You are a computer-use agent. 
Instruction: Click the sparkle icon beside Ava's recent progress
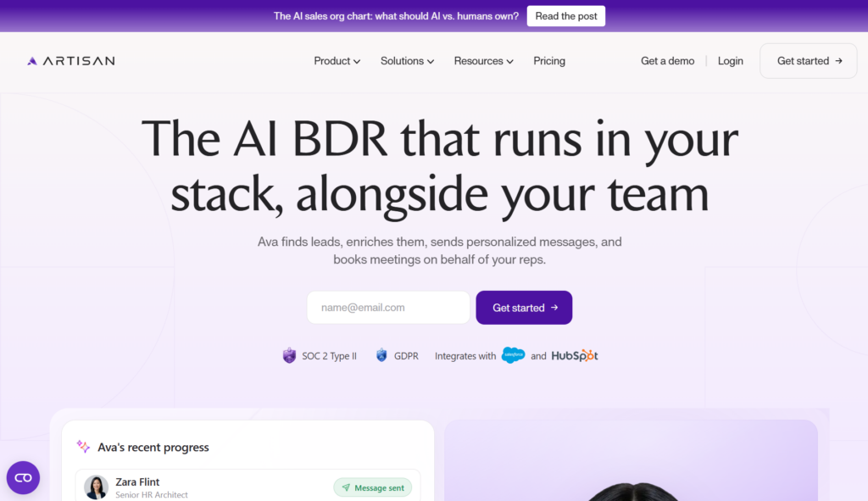83,446
